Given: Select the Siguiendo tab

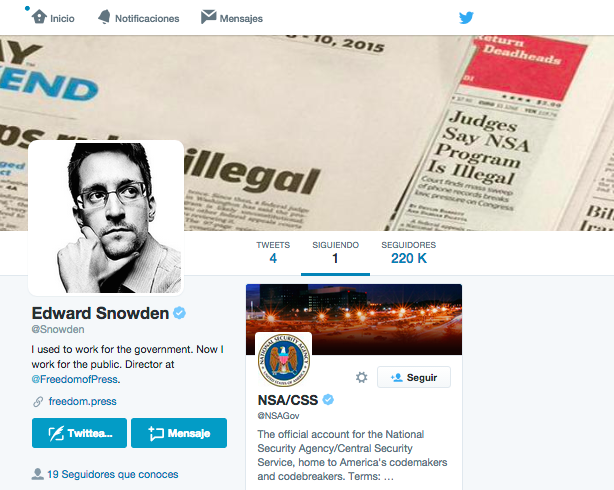Looking at the screenshot, I should (x=335, y=253).
